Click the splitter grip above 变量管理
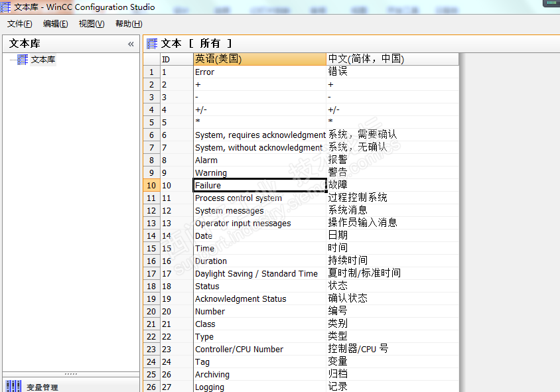The width and height of the screenshot is (560, 392). pyautogui.click(x=71, y=374)
